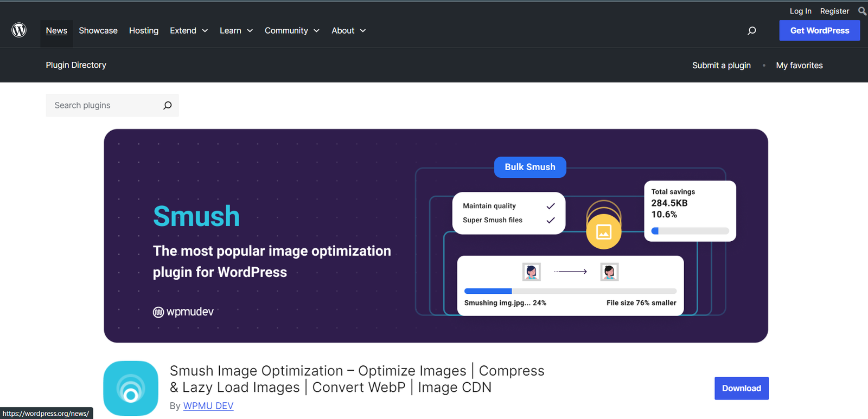Click the WordPress logo icon
The image size is (868, 419).
click(19, 30)
